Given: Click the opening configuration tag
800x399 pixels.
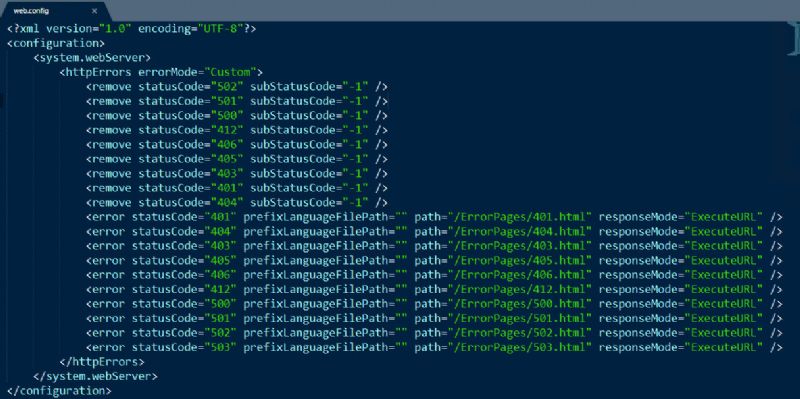Looking at the screenshot, I should point(56,43).
